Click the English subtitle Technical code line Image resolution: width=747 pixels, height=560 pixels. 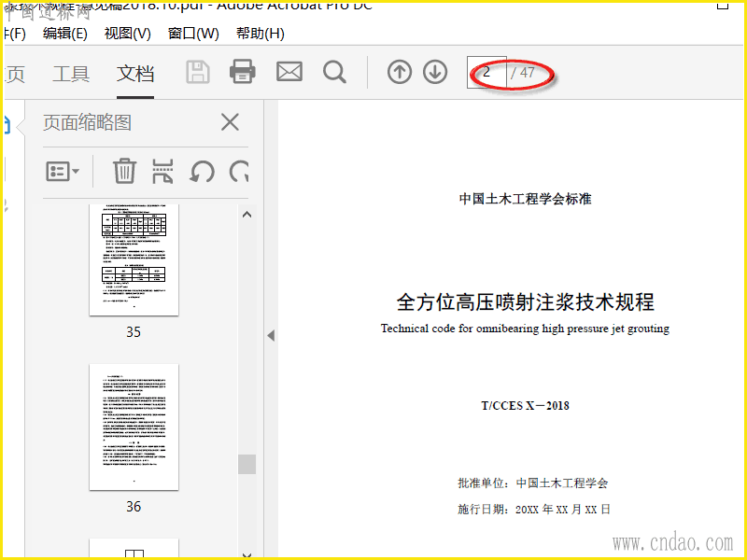tap(525, 329)
